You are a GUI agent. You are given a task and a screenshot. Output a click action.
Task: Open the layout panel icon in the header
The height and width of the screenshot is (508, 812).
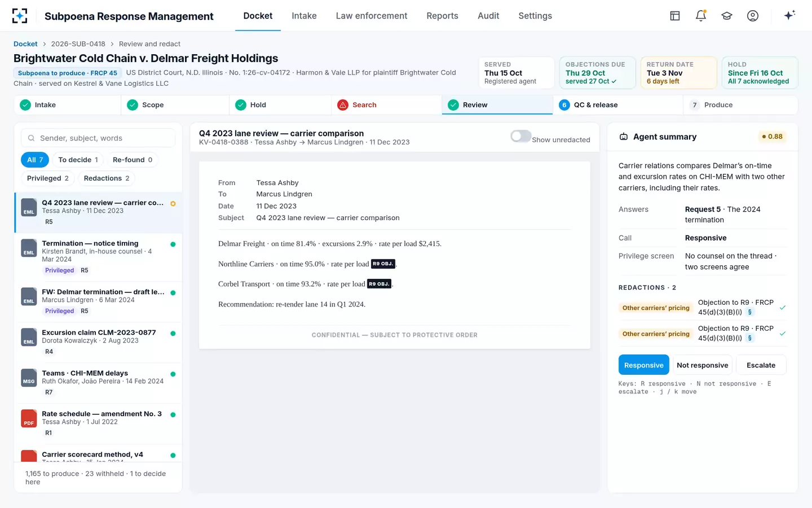(x=675, y=16)
